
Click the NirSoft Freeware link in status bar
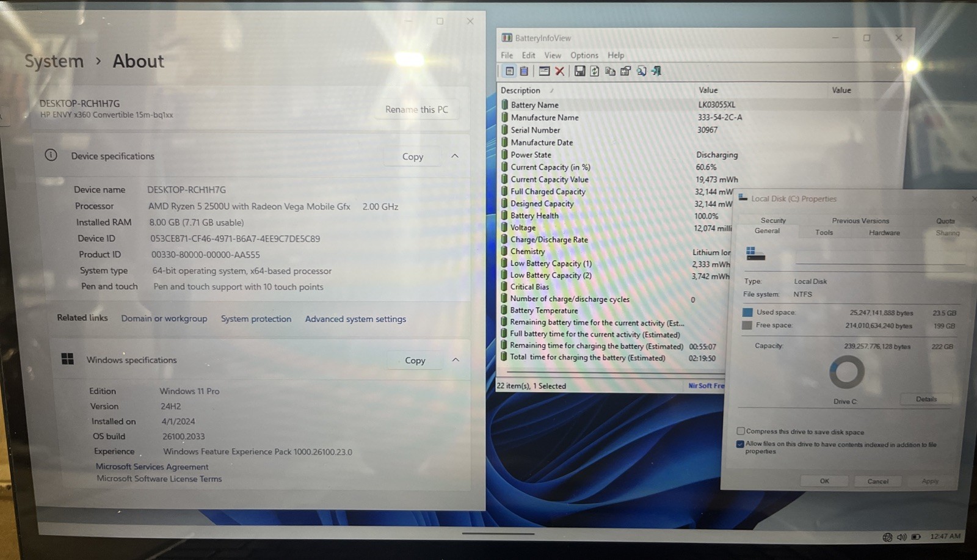706,385
